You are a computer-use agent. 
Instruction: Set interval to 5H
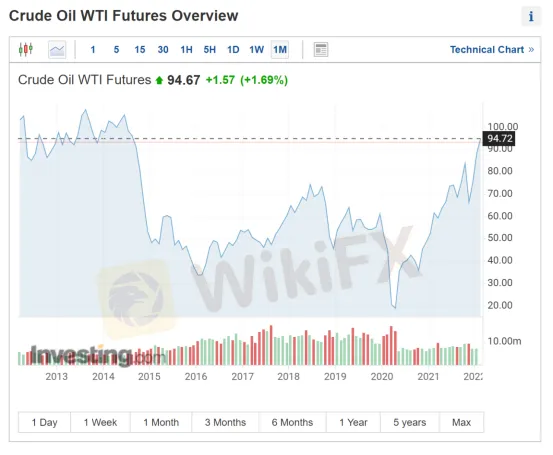pos(209,49)
